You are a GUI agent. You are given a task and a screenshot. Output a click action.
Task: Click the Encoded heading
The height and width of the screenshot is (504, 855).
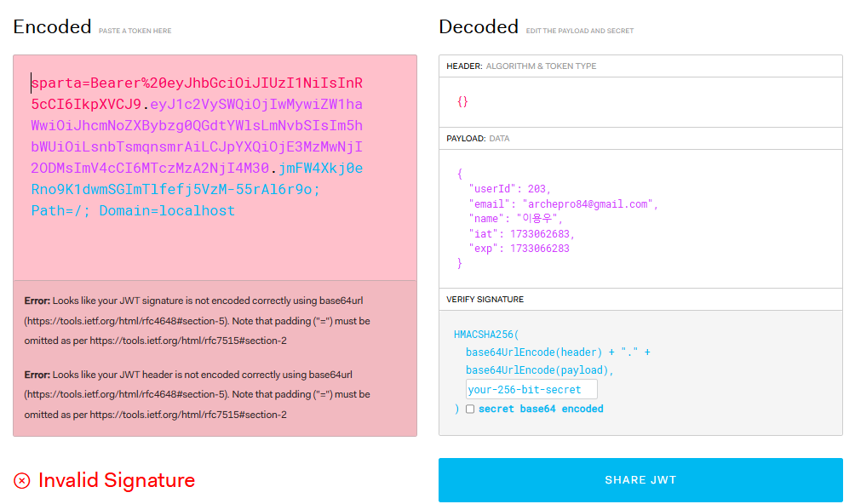pos(52,26)
